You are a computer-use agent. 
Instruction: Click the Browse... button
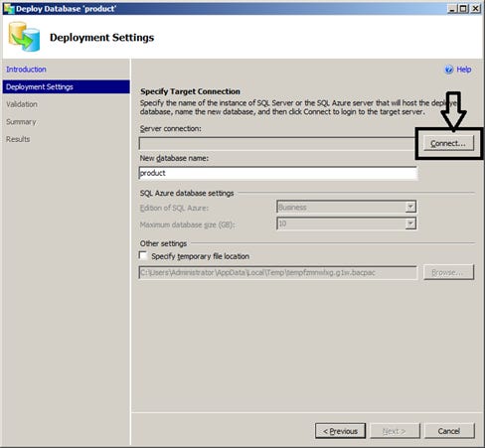(448, 272)
